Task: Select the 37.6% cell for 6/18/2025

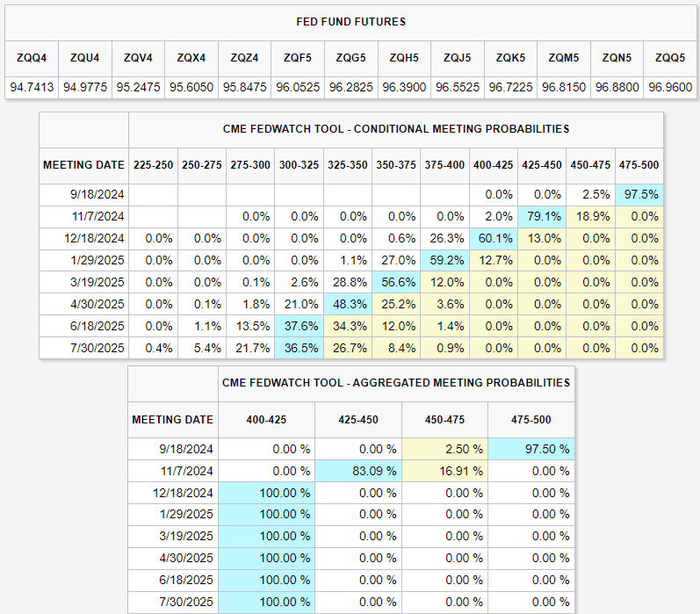Action: click(300, 326)
